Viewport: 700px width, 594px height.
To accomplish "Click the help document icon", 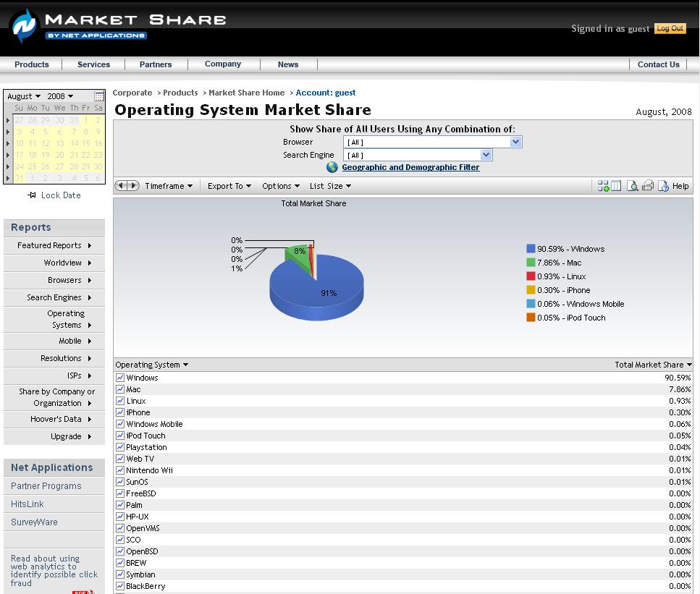I will [663, 186].
